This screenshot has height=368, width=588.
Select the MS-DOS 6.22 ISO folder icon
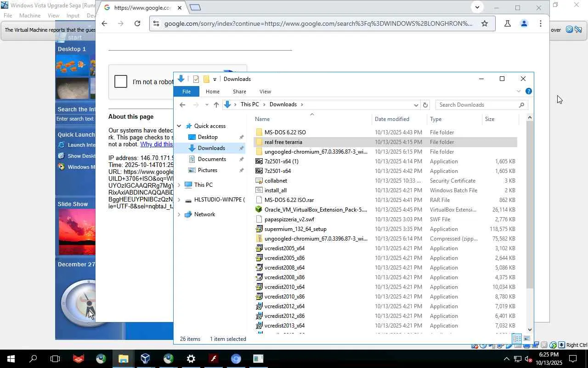click(x=259, y=132)
